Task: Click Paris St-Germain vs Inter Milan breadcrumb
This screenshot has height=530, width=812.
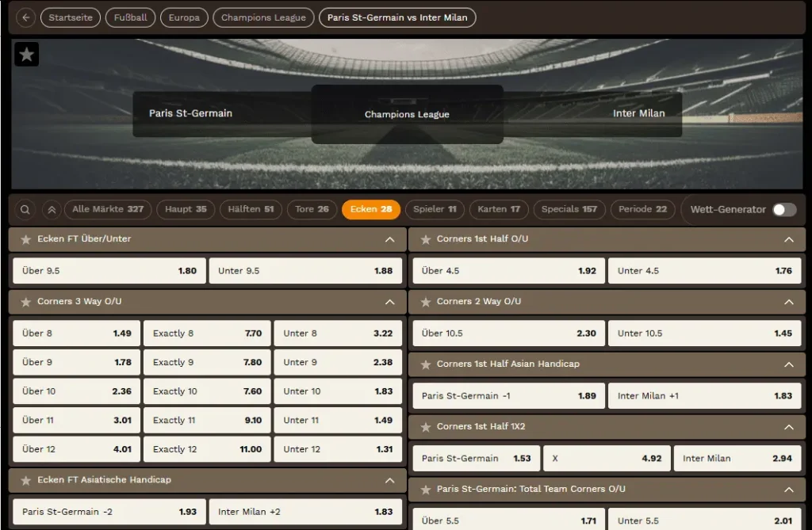Action: pos(397,17)
